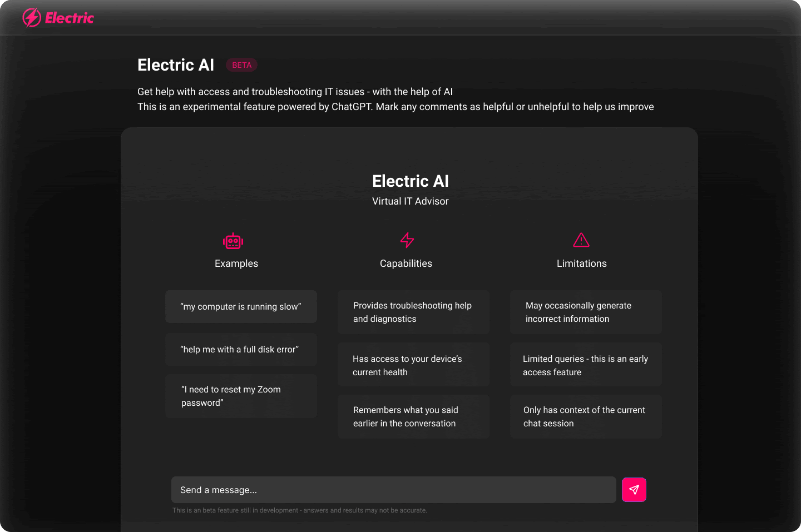Click the warning triangle Limitations icon
Image resolution: width=801 pixels, height=532 pixels.
[581, 240]
